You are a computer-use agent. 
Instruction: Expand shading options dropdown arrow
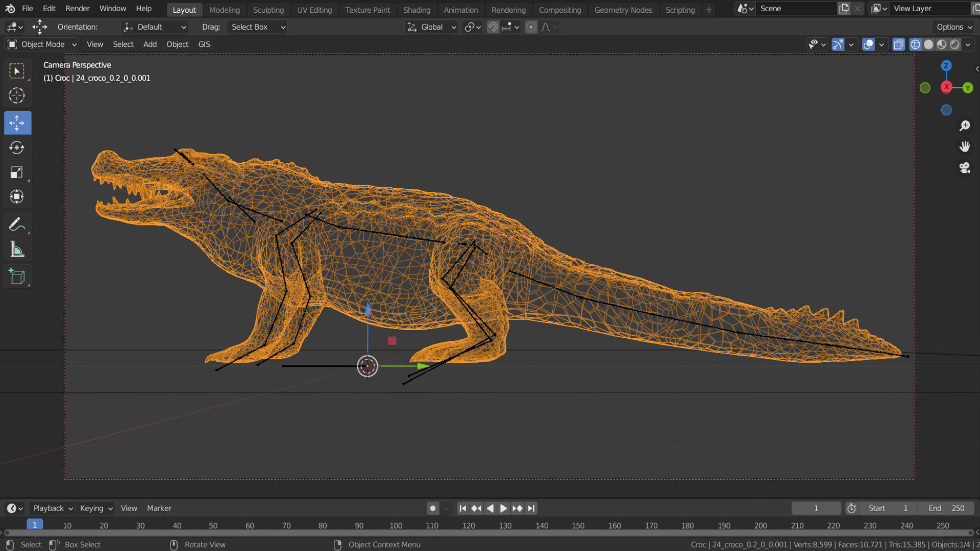(x=968, y=44)
